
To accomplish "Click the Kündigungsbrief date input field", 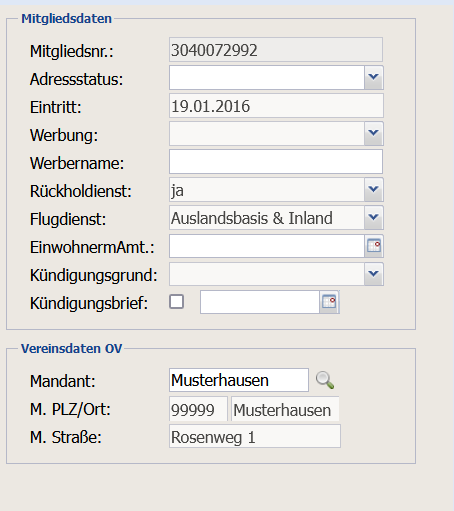I will pyautogui.click(x=260, y=302).
